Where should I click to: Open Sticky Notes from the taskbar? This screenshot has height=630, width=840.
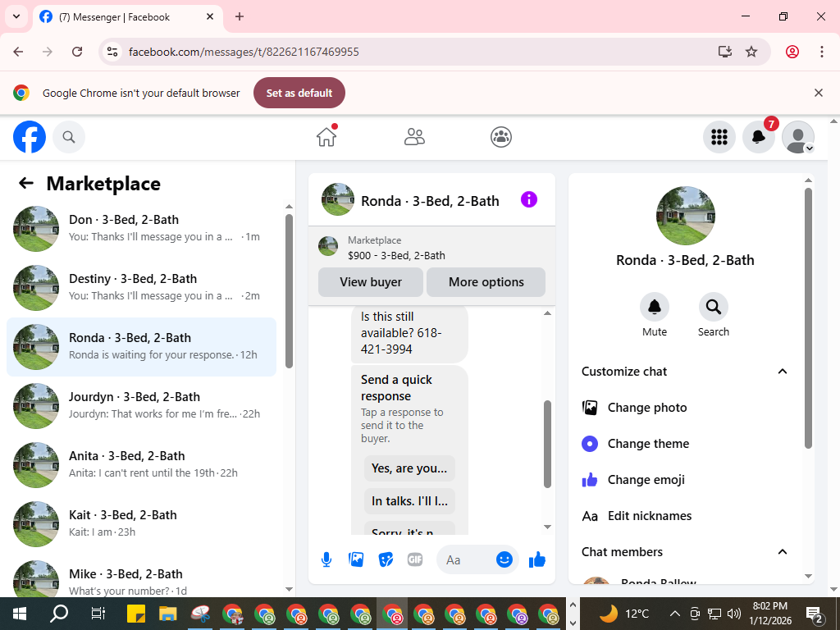pyautogui.click(x=136, y=614)
